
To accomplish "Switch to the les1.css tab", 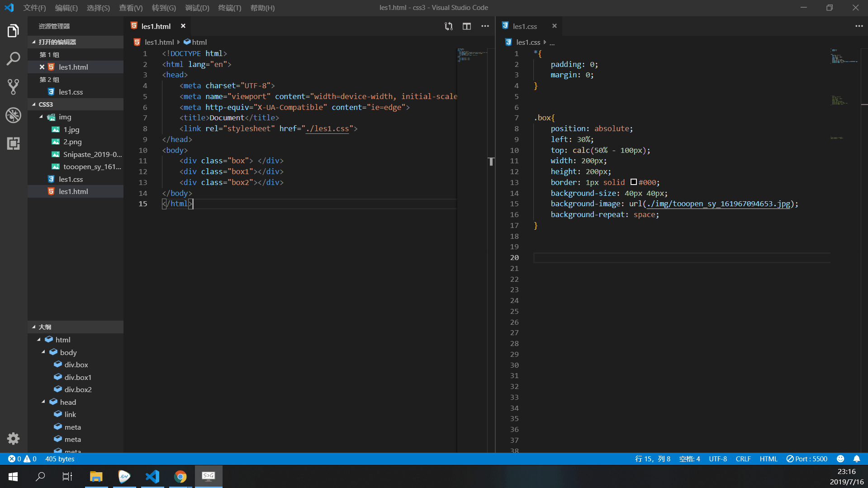I will click(525, 26).
